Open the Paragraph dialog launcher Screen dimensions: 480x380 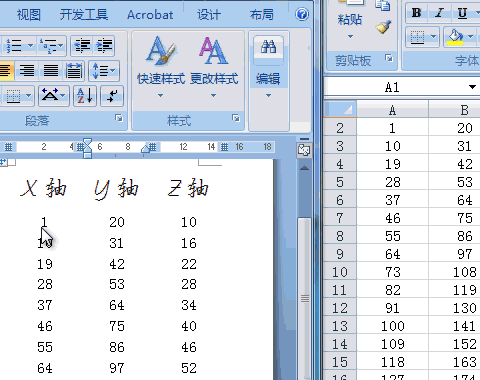point(119,118)
